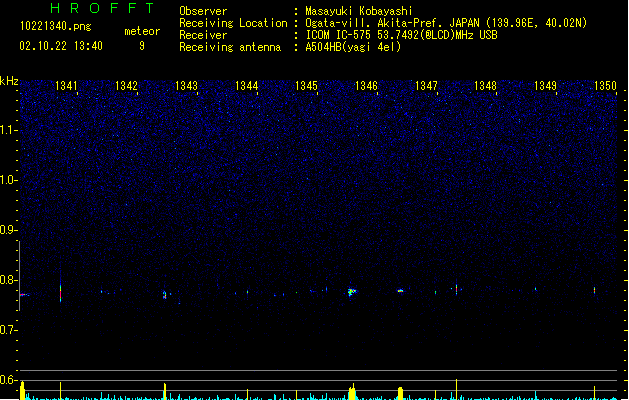Click the 0.7 kHz axis label

coord(8,330)
